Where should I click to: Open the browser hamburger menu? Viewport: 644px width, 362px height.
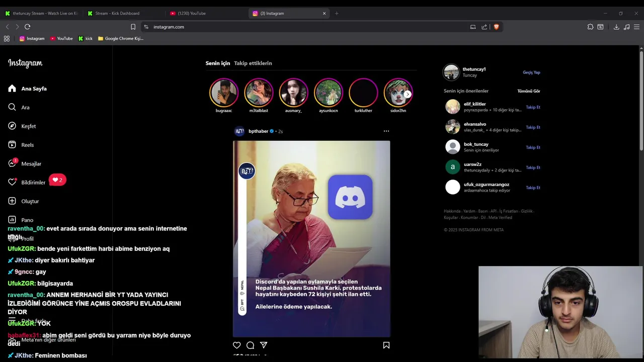click(x=637, y=27)
